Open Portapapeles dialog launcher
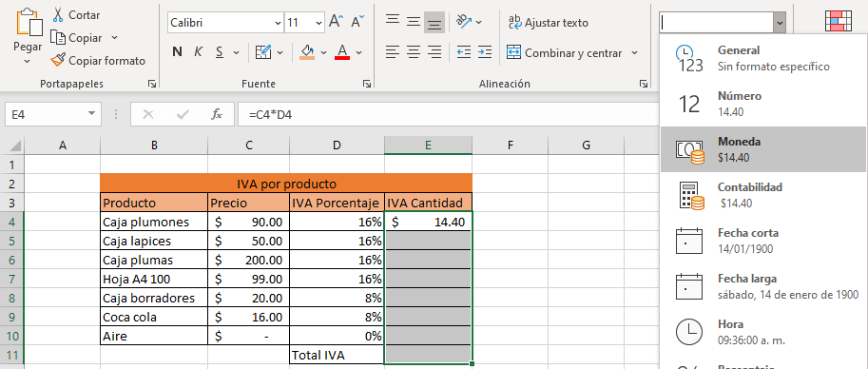 [152, 84]
